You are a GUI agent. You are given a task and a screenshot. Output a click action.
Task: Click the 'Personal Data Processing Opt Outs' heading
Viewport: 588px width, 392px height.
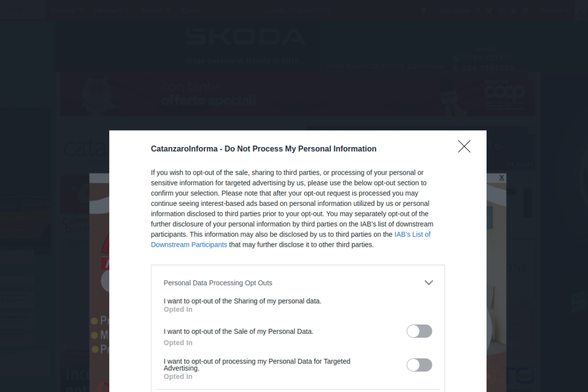pyautogui.click(x=218, y=283)
